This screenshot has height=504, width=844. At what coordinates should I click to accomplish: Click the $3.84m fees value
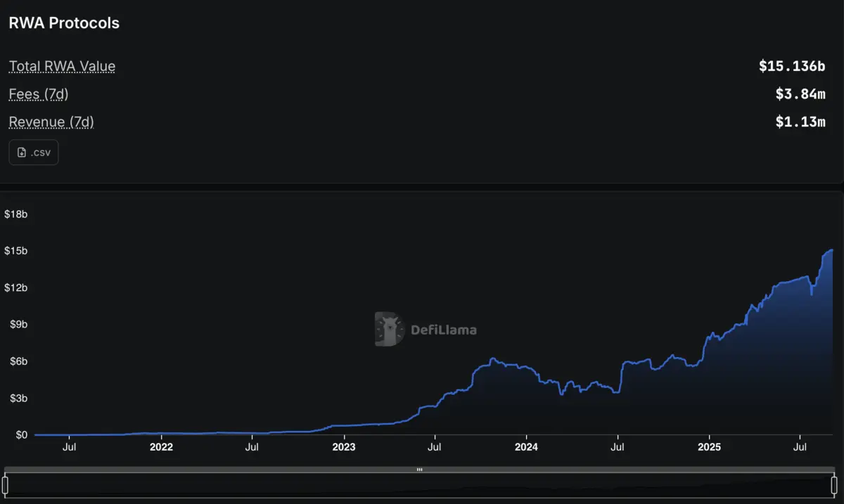point(801,93)
